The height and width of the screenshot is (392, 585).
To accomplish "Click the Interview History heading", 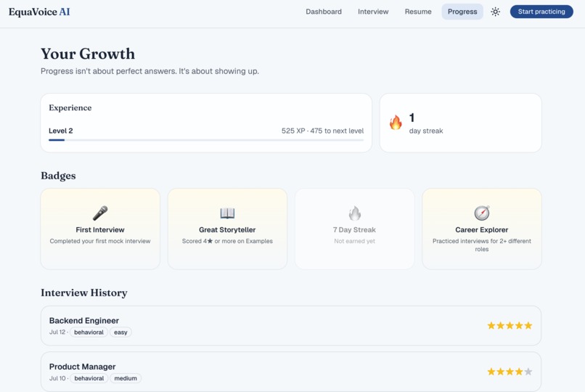I will click(84, 293).
